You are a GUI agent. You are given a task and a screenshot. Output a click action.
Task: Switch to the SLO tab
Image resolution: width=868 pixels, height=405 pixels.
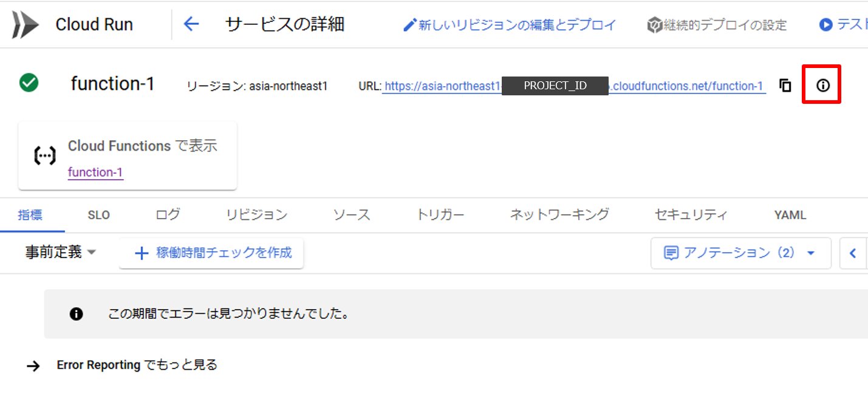click(99, 215)
